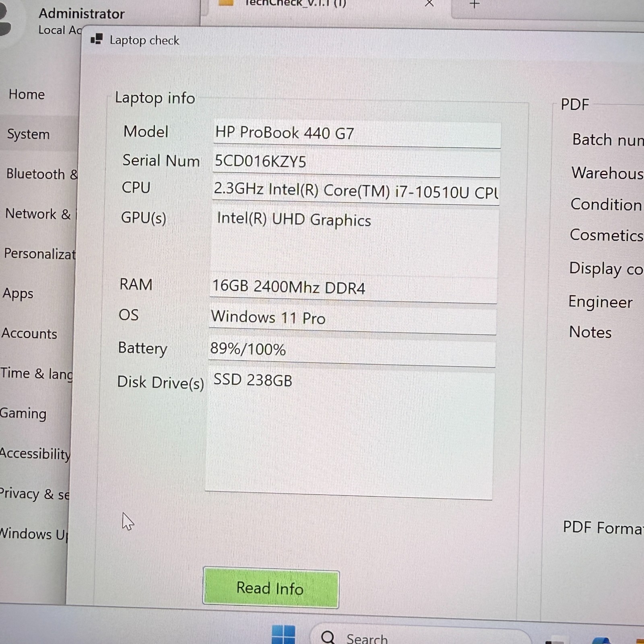Close the TechCheck_V.1.1 (1) tab
Image resolution: width=644 pixels, height=644 pixels.
click(429, 3)
